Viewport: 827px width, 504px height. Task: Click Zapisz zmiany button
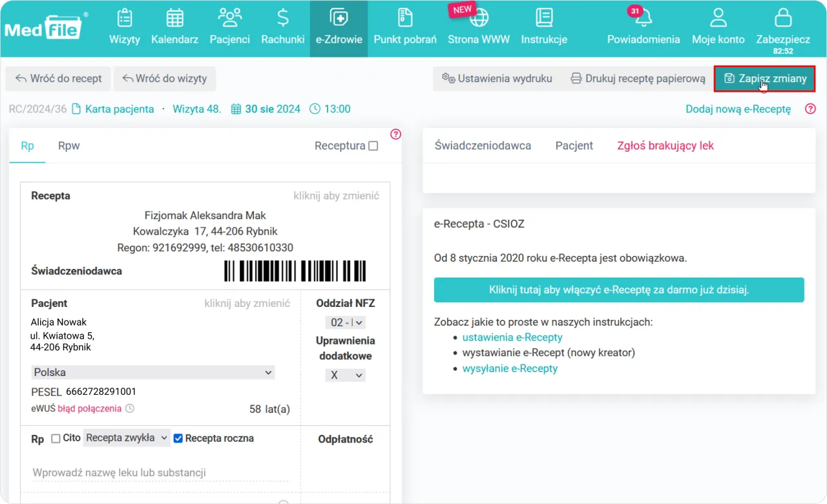pos(765,79)
